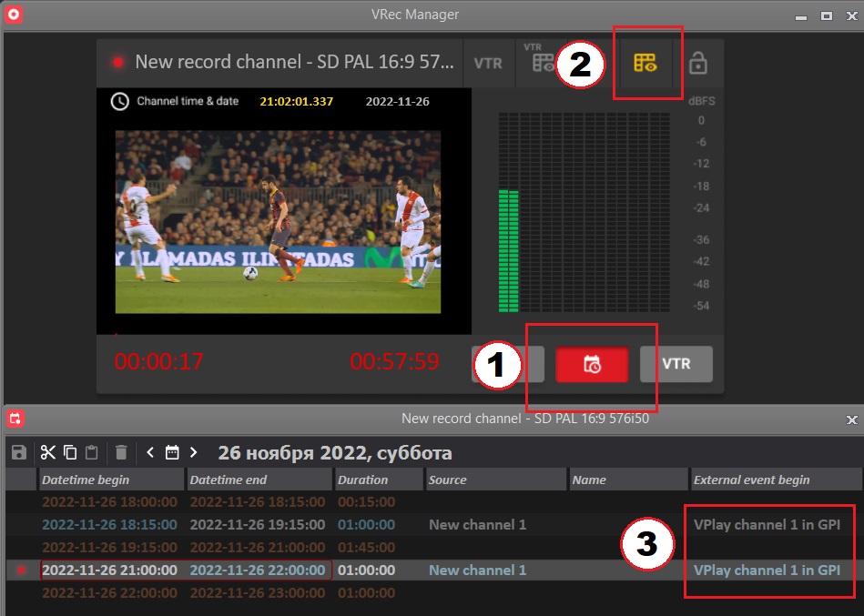
Task: Click the cut scissors icon
Action: click(48, 452)
